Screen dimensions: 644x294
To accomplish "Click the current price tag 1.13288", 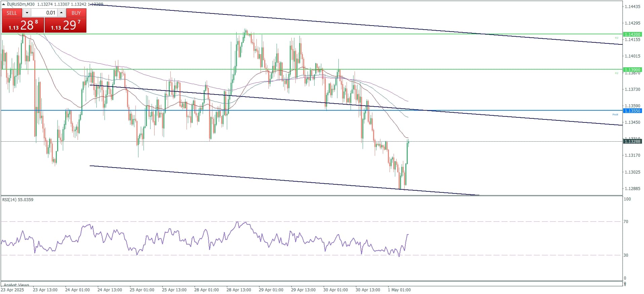I will pos(632,142).
